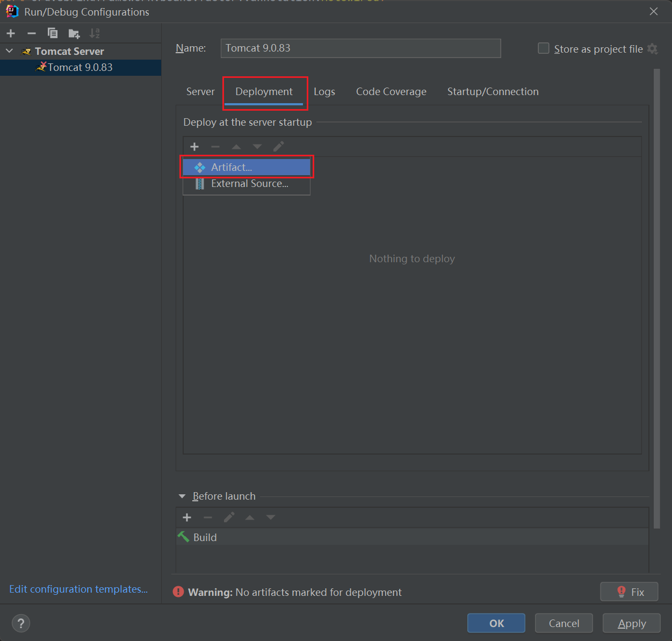Open Edit configuration templates link
The image size is (672, 641).
(78, 589)
